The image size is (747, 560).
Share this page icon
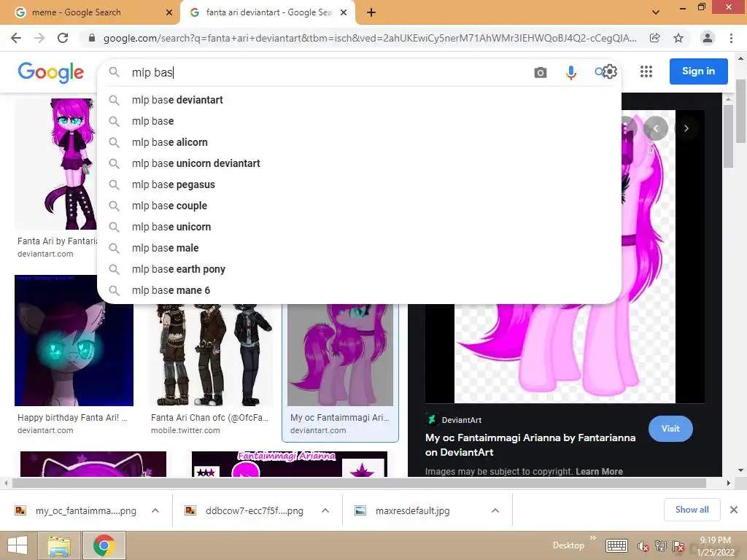pyautogui.click(x=655, y=38)
